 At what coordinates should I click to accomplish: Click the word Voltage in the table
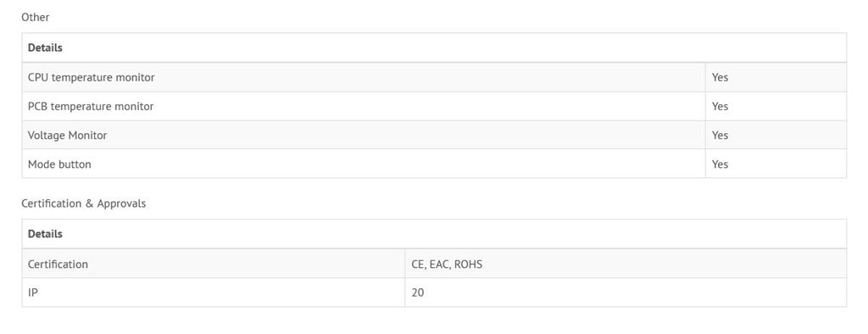tap(47, 136)
